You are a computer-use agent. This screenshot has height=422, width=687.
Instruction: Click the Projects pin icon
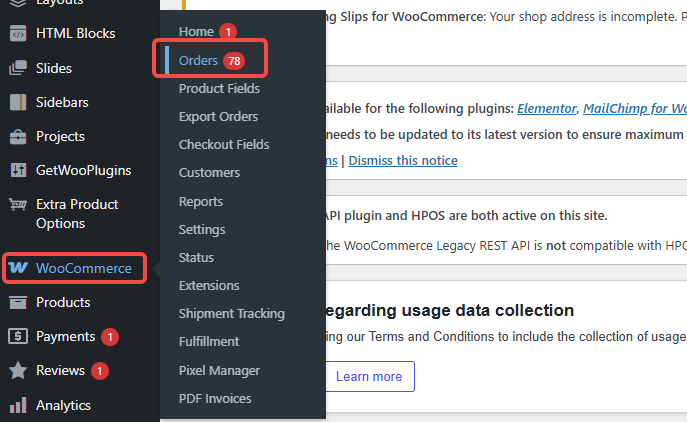(18, 136)
